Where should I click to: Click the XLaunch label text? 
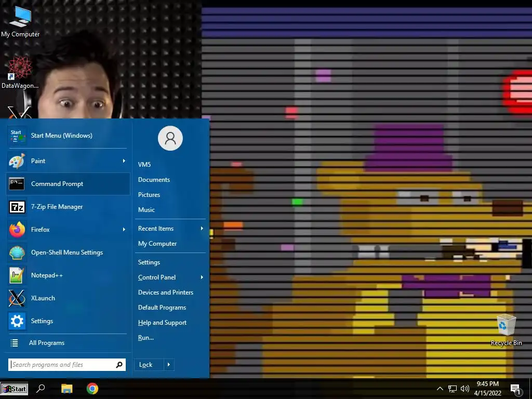coord(43,298)
